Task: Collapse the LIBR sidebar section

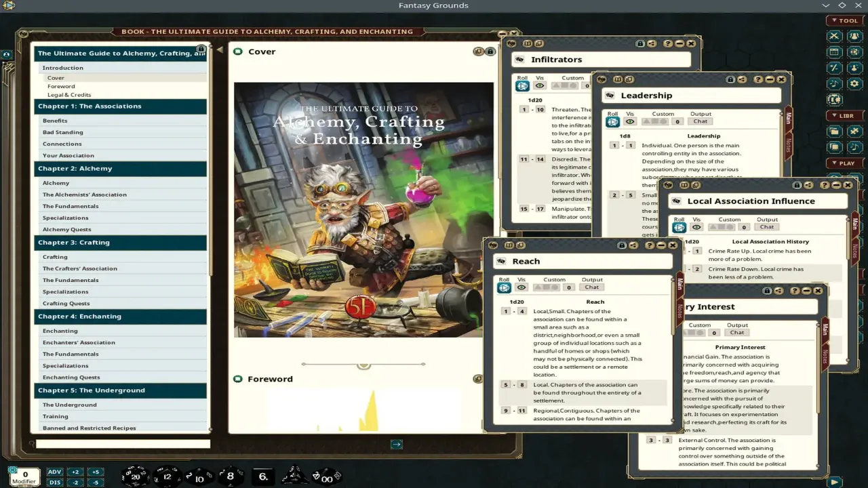Action: click(x=844, y=116)
